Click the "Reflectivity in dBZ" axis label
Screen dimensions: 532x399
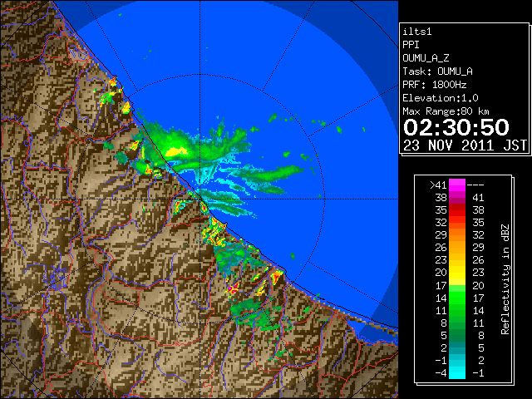click(x=505, y=279)
